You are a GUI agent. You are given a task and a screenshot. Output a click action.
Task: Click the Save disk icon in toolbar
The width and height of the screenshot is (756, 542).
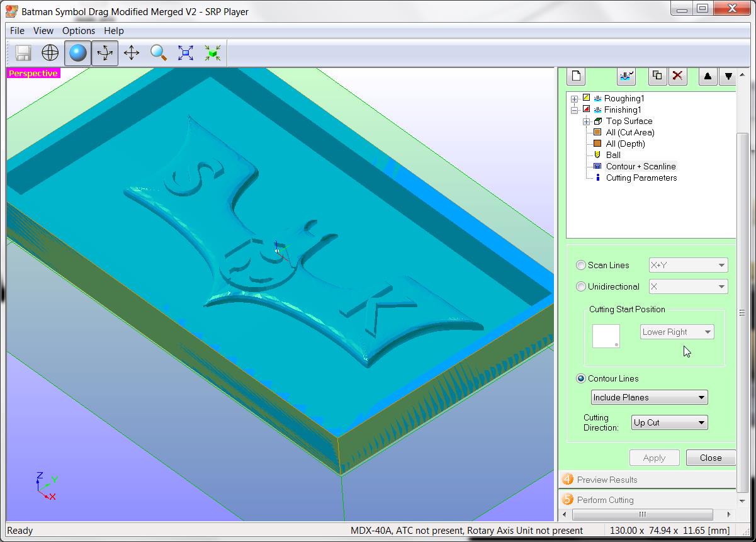[x=23, y=53]
